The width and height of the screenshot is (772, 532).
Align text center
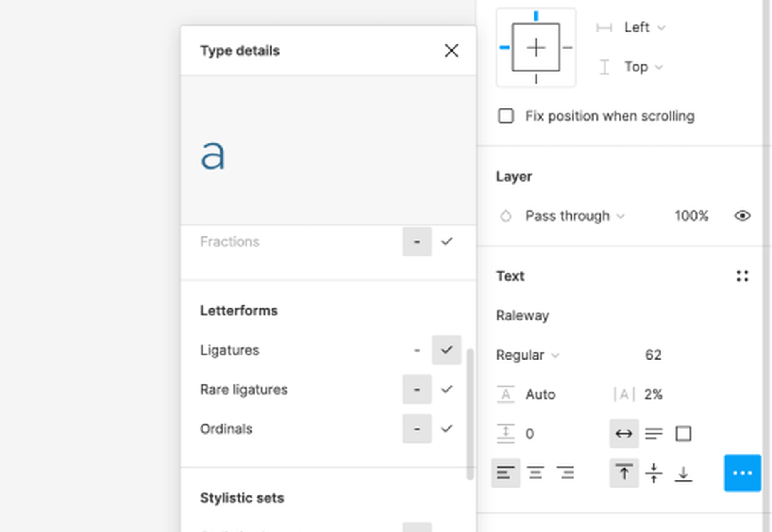click(535, 473)
